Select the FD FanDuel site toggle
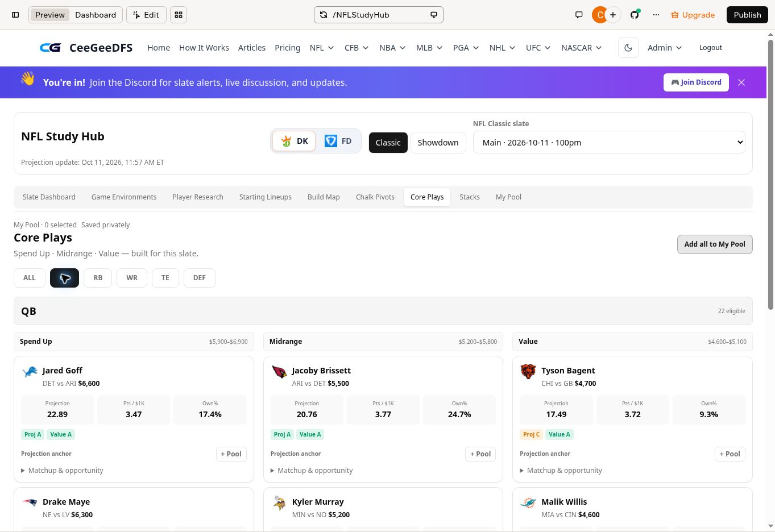The width and height of the screenshot is (775, 532). pos(338,141)
